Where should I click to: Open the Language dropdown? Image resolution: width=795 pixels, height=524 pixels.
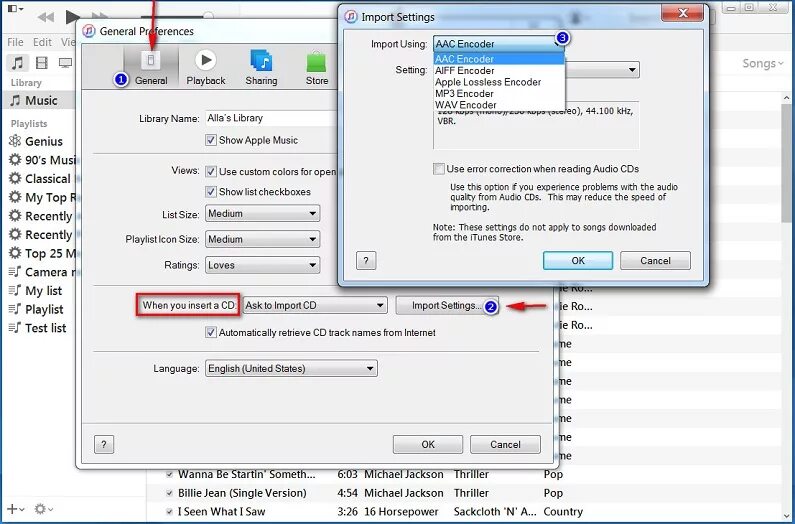[x=291, y=368]
